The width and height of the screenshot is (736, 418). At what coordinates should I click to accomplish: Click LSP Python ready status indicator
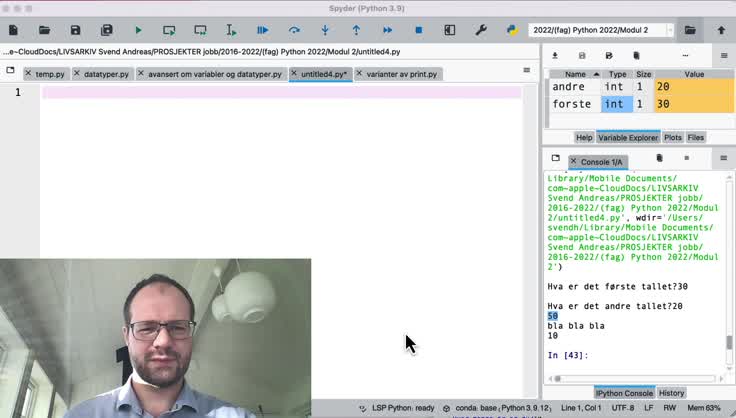click(x=403, y=408)
